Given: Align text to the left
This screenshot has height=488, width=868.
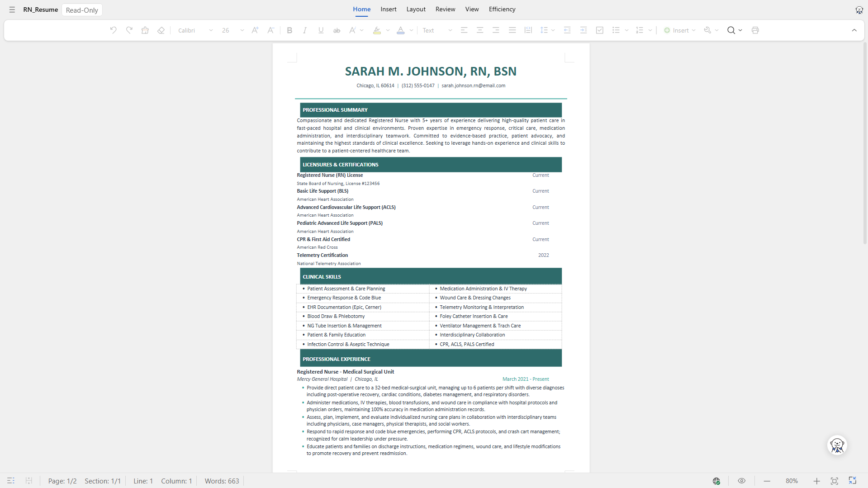Looking at the screenshot, I should coord(464,30).
